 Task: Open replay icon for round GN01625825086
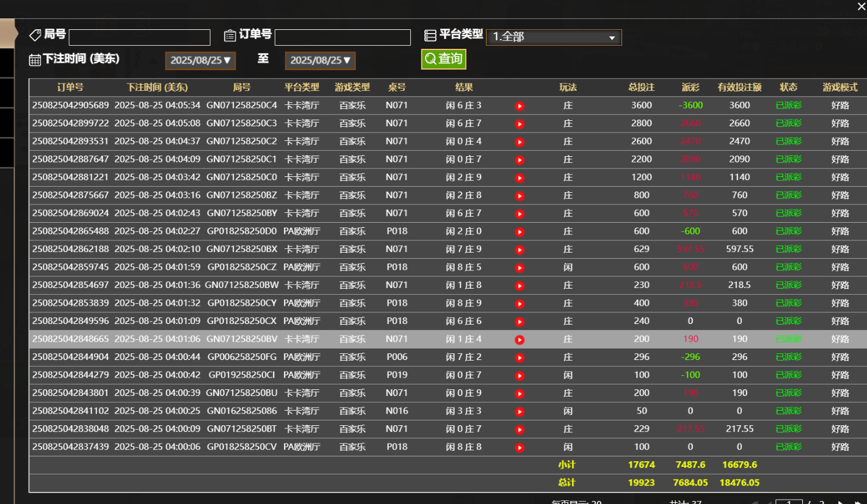pyautogui.click(x=520, y=412)
